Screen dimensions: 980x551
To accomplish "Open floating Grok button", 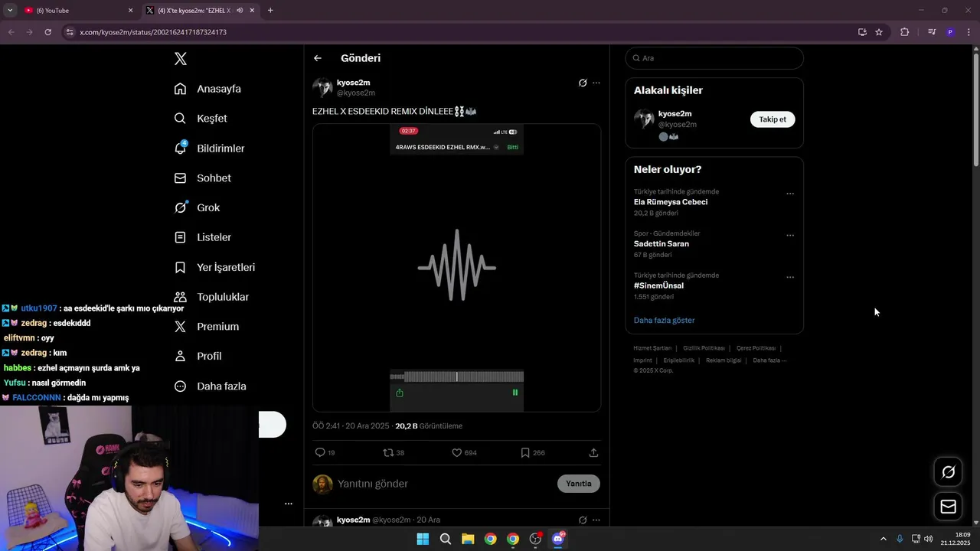I will pyautogui.click(x=948, y=472).
